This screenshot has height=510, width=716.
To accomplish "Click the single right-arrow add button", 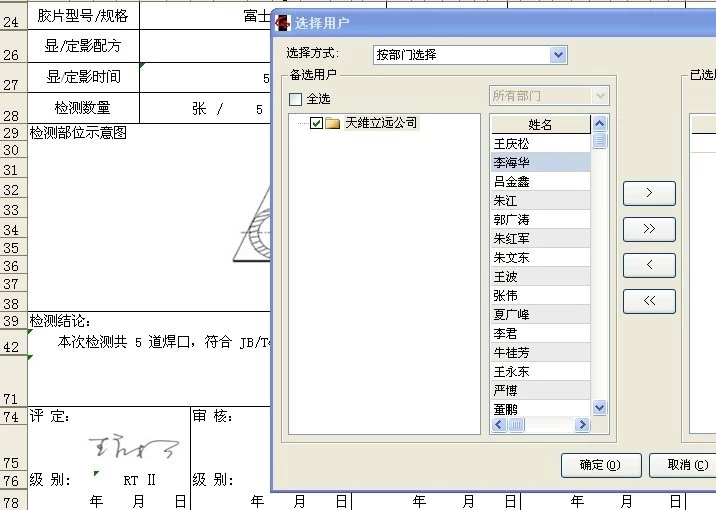I will pos(649,192).
